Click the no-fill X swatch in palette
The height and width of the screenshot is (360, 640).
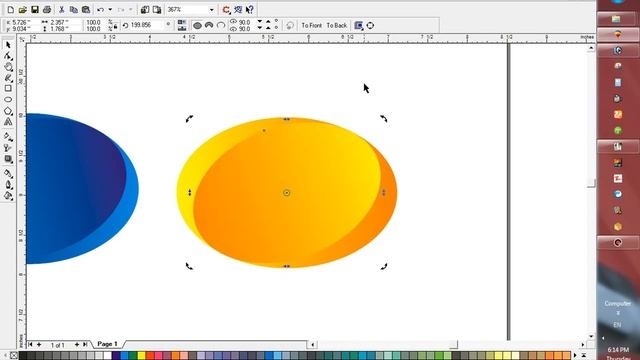[x=13, y=356]
